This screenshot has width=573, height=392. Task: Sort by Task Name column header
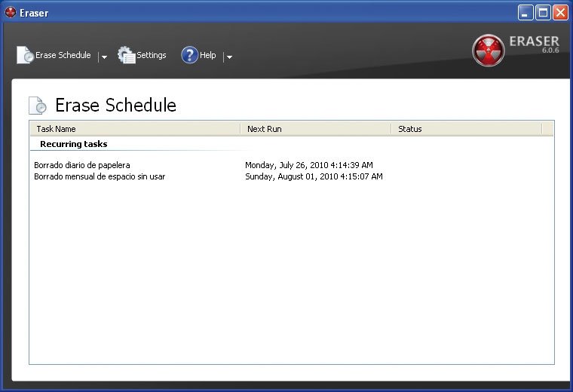(x=135, y=129)
